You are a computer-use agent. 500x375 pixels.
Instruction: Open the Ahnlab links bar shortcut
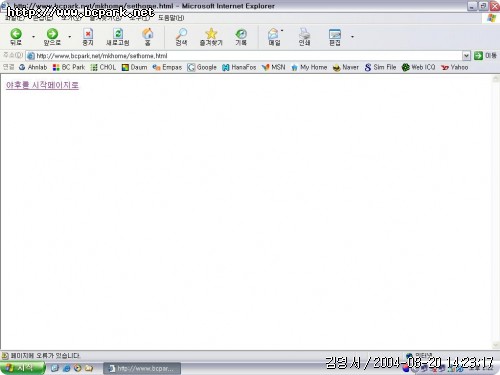click(x=33, y=67)
